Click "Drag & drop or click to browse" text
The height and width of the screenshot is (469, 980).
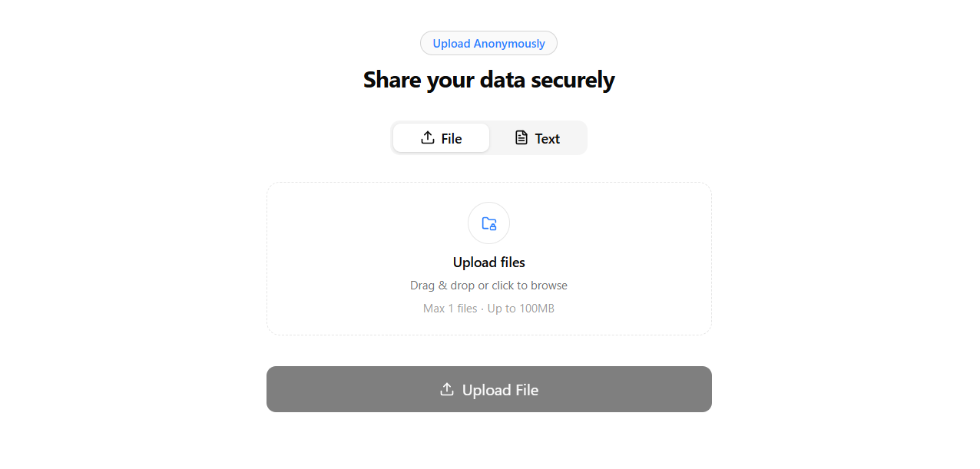(489, 286)
